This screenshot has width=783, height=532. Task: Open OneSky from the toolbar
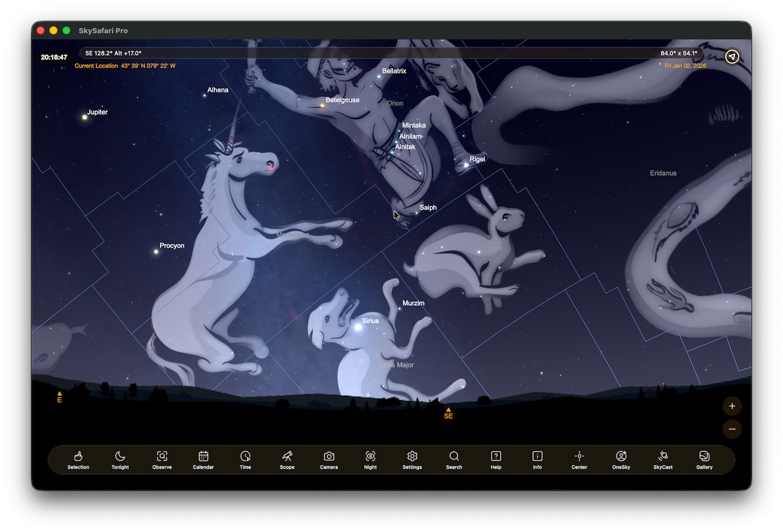[x=621, y=459]
